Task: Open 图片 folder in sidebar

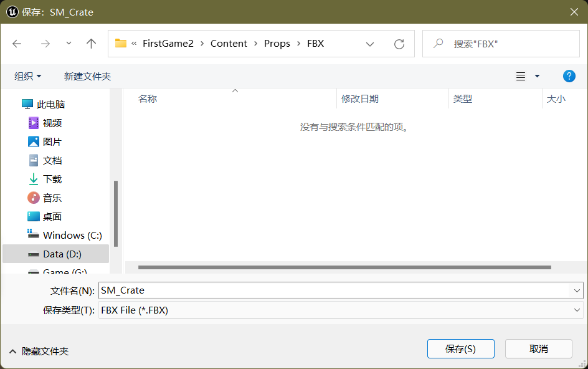Action: (x=45, y=141)
